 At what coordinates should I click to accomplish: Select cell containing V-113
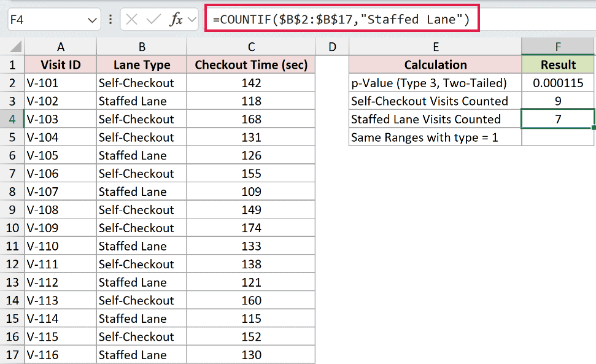pos(60,300)
